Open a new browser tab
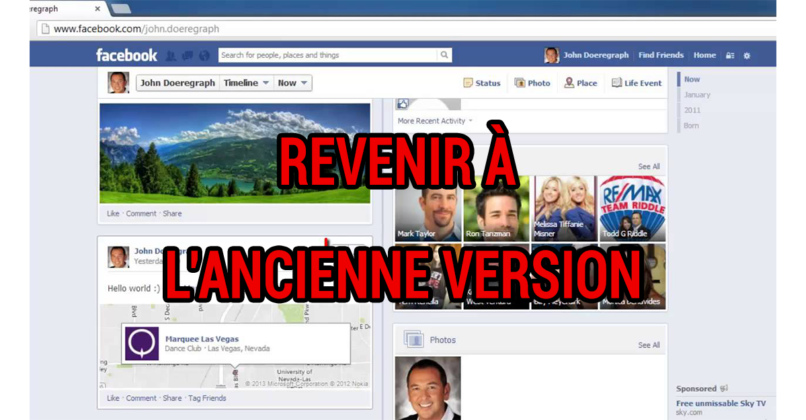This screenshot has height=420, width=806. point(121,9)
